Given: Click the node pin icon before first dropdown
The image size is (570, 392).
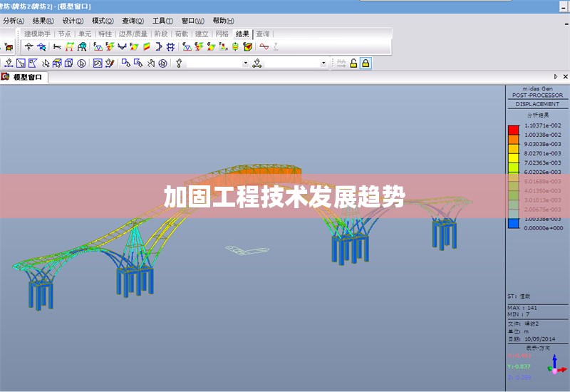Looking at the screenshot, I should (179, 63).
